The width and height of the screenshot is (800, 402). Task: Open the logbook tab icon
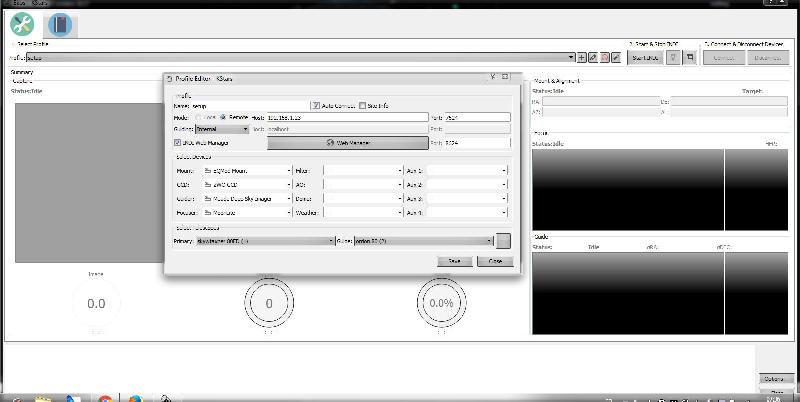(x=60, y=24)
